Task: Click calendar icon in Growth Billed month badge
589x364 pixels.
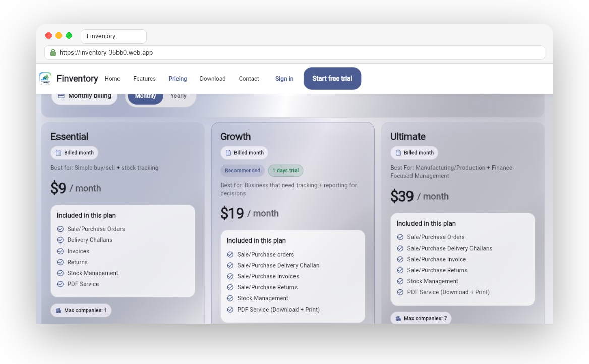Action: (228, 153)
